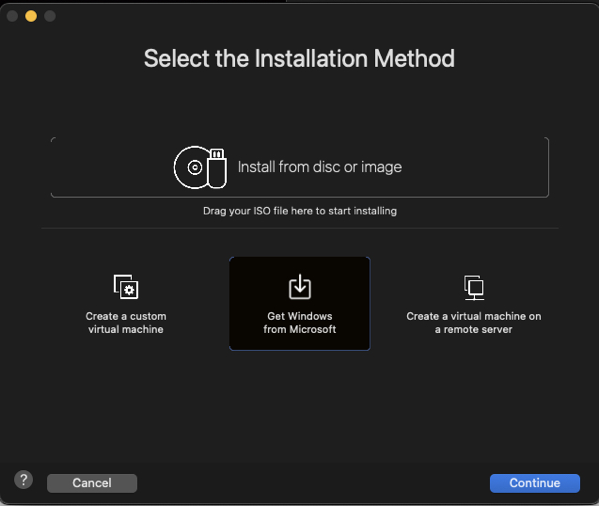Click the gray close window button

[x=12, y=16]
